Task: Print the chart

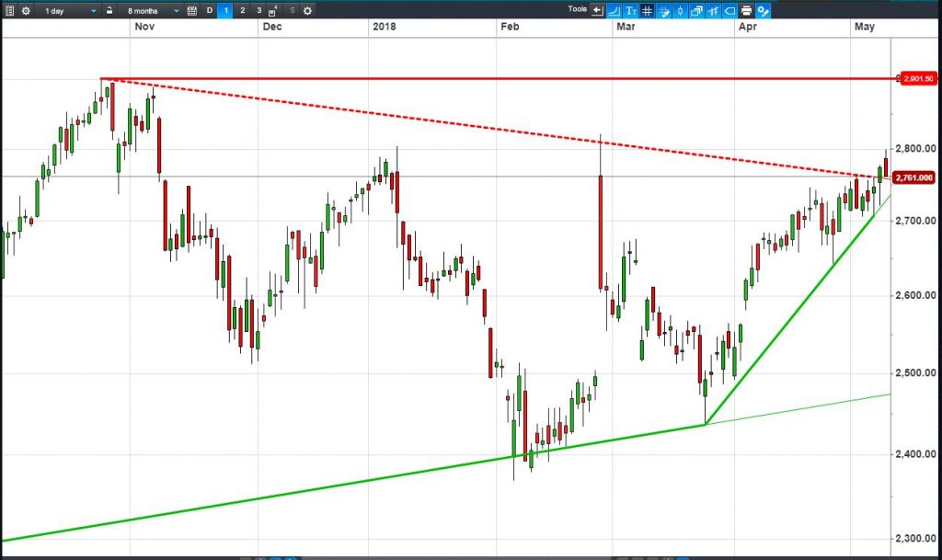Action: (746, 10)
